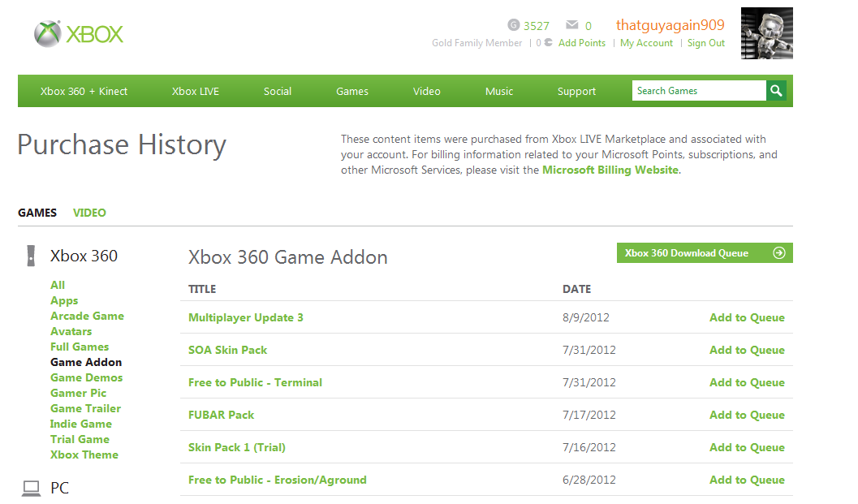The image size is (858, 504).
Task: Open the Xbox LIVE menu
Action: coord(196,92)
